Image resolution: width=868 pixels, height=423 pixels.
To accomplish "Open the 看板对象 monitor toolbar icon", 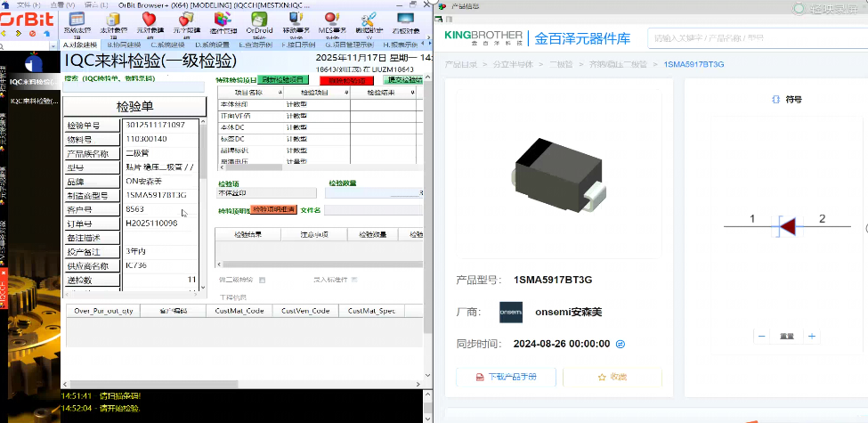I will [405, 20].
